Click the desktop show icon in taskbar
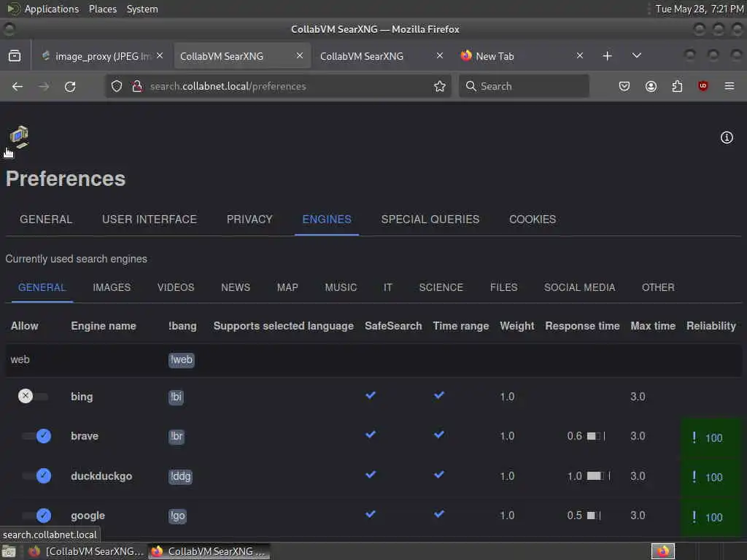The width and height of the screenshot is (747, 560). [9, 552]
